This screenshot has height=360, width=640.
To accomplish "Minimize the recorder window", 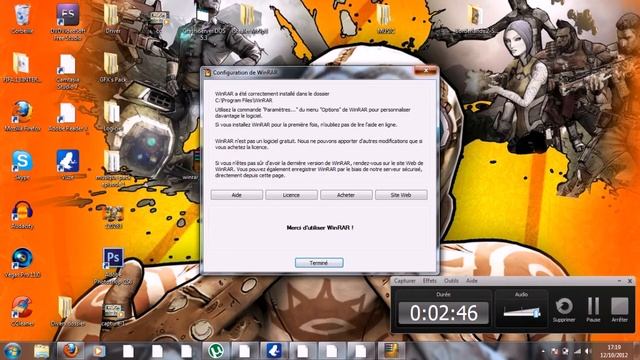I will [x=619, y=281].
